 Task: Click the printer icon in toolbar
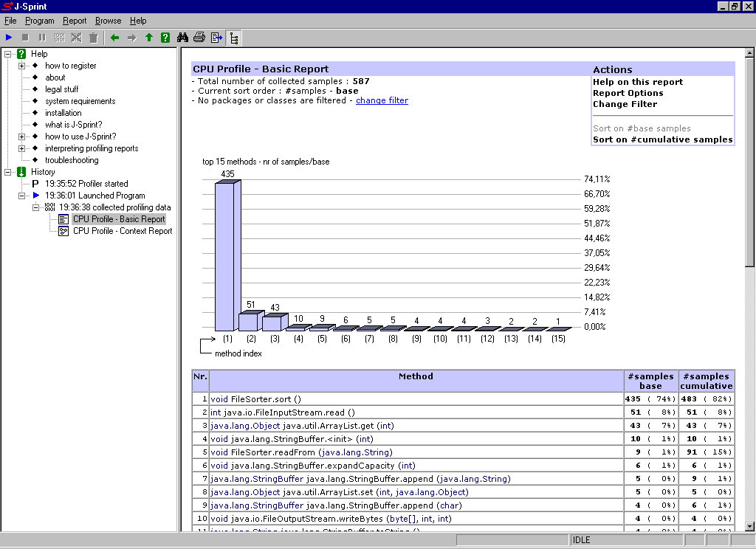199,38
